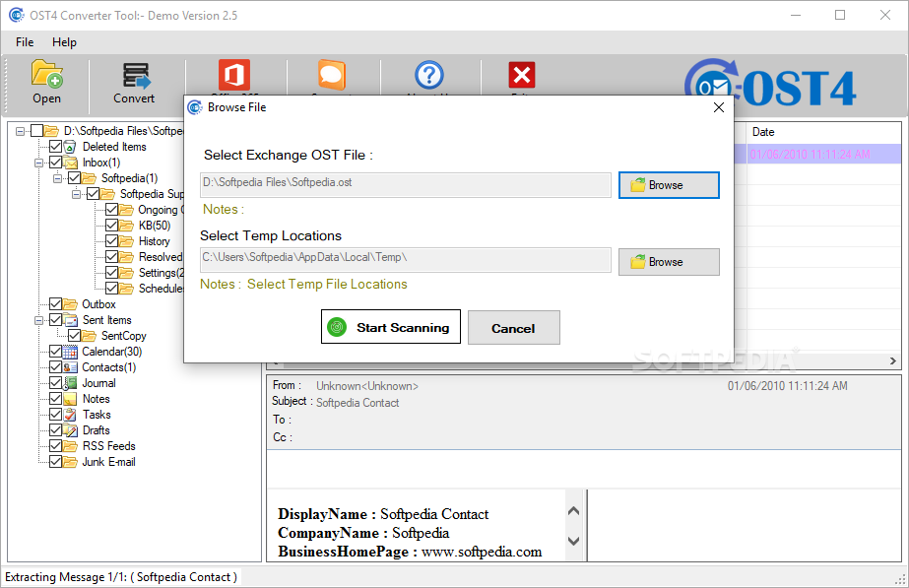Click the orange Support chat toolbar icon
The width and height of the screenshot is (909, 588).
pos(332,76)
